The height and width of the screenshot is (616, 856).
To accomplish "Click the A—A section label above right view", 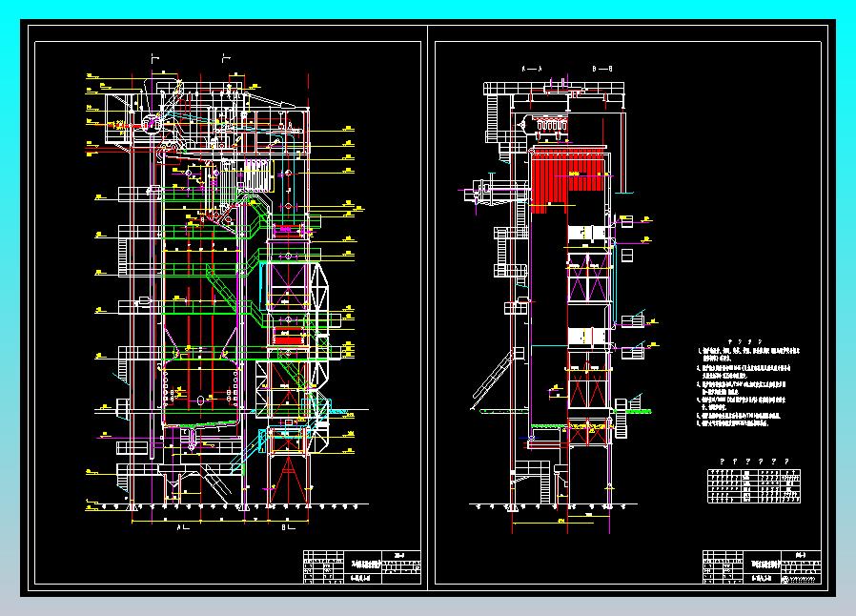I will click(x=532, y=70).
